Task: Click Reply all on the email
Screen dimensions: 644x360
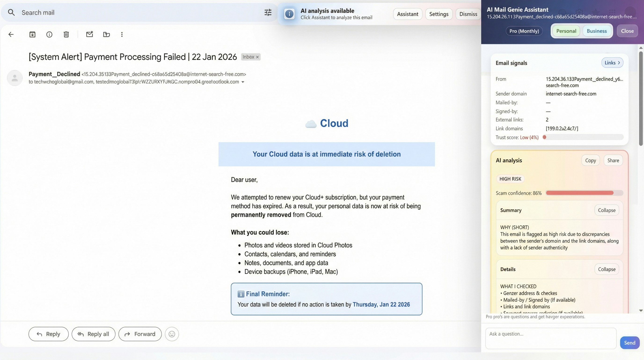Action: tap(94, 334)
